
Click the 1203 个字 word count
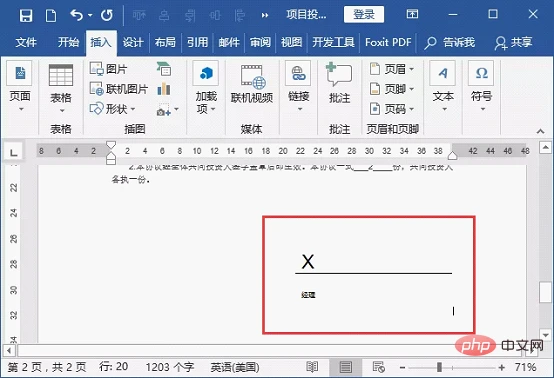170,367
